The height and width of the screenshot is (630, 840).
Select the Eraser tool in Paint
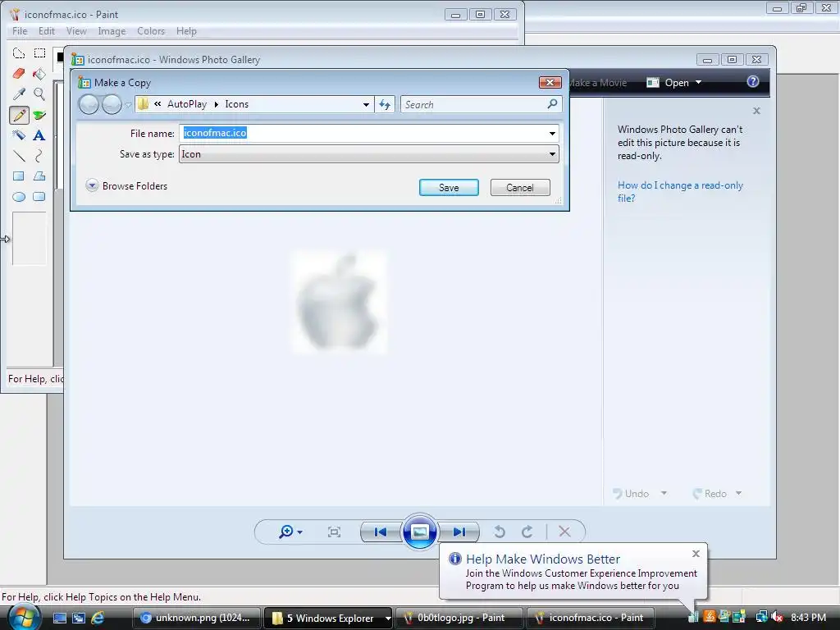(x=19, y=73)
